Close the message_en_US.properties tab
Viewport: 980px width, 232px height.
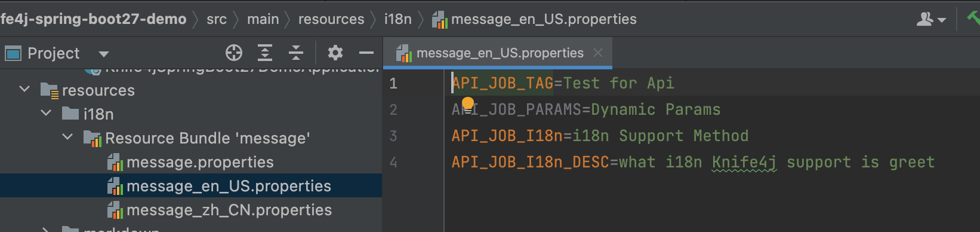pos(598,53)
